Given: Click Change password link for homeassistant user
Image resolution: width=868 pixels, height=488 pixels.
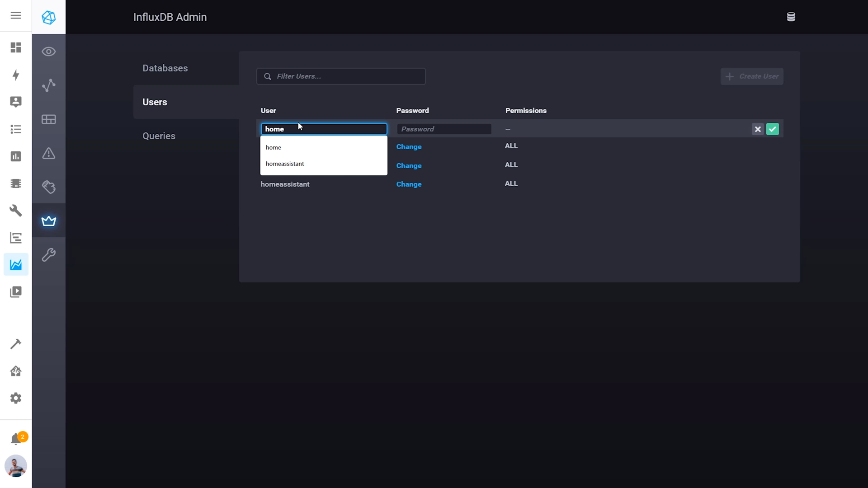Looking at the screenshot, I should coord(409,184).
